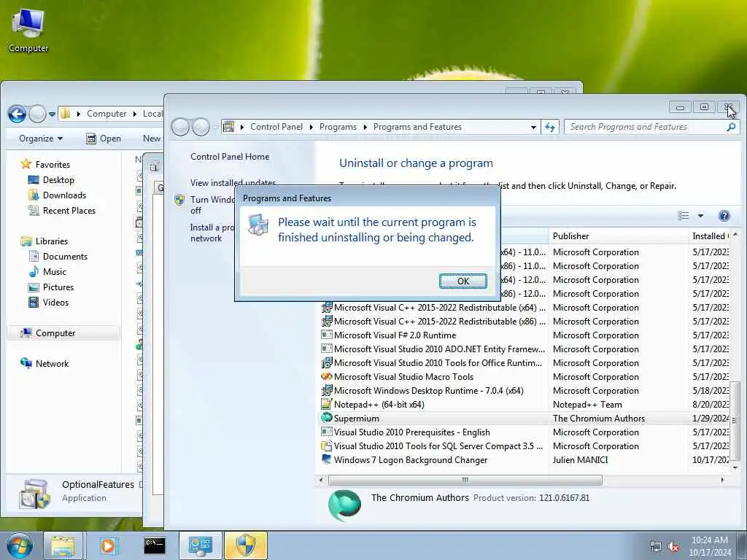Click the Forward button in Control Panel window
Viewport: 747px width, 560px height.
(x=201, y=127)
